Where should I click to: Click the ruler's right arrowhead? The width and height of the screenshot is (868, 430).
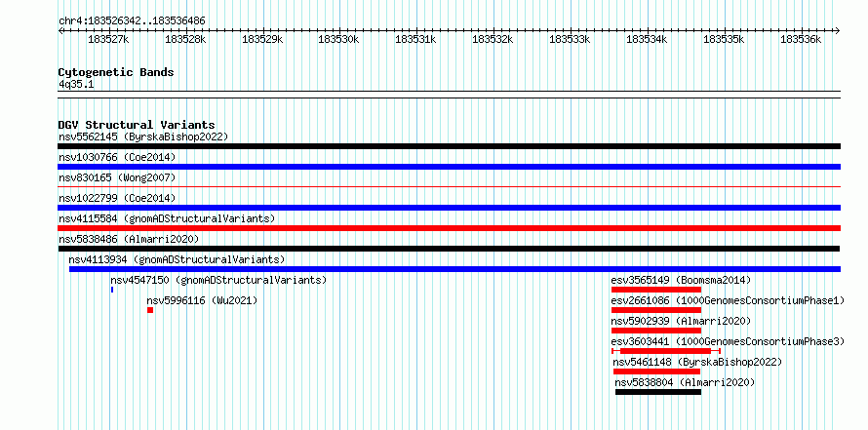838,30
